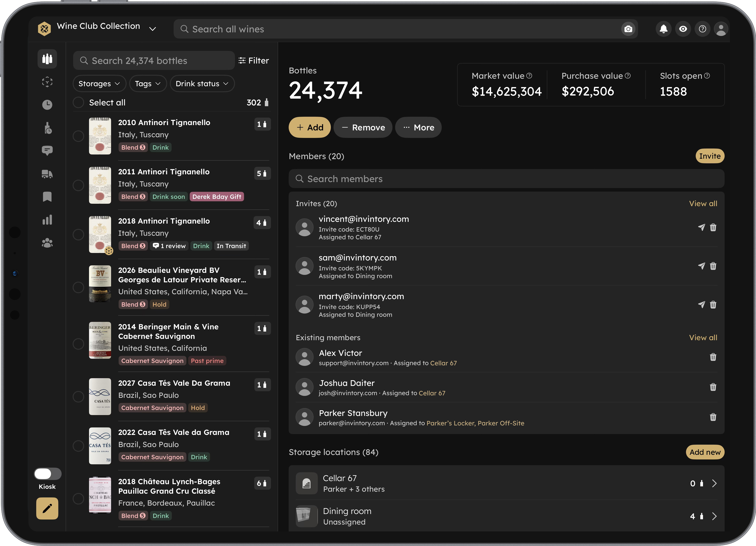
Task: Open the Tags filter dropdown
Action: pos(148,84)
